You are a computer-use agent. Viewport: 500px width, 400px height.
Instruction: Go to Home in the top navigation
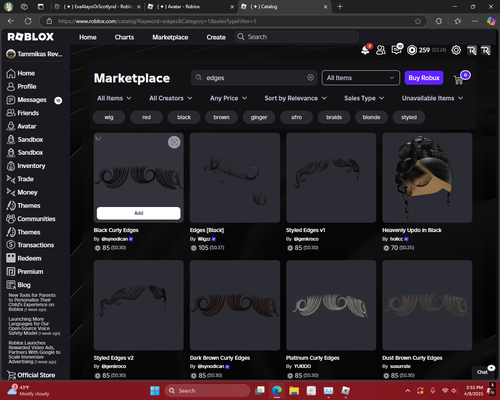click(88, 37)
